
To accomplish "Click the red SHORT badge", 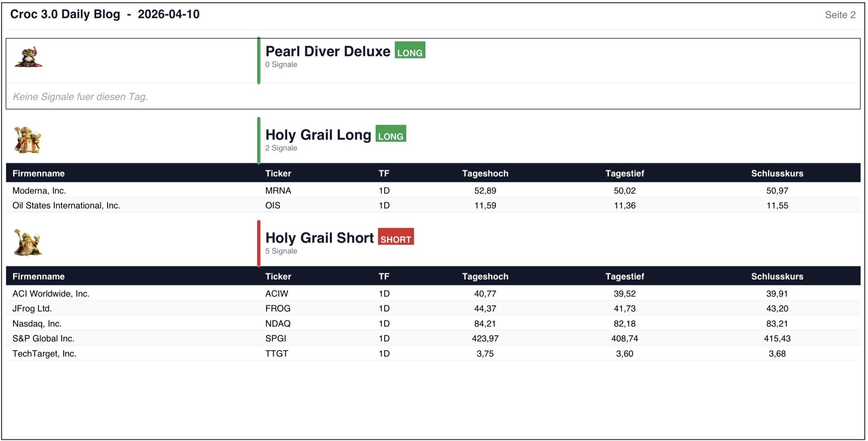I will (x=396, y=237).
